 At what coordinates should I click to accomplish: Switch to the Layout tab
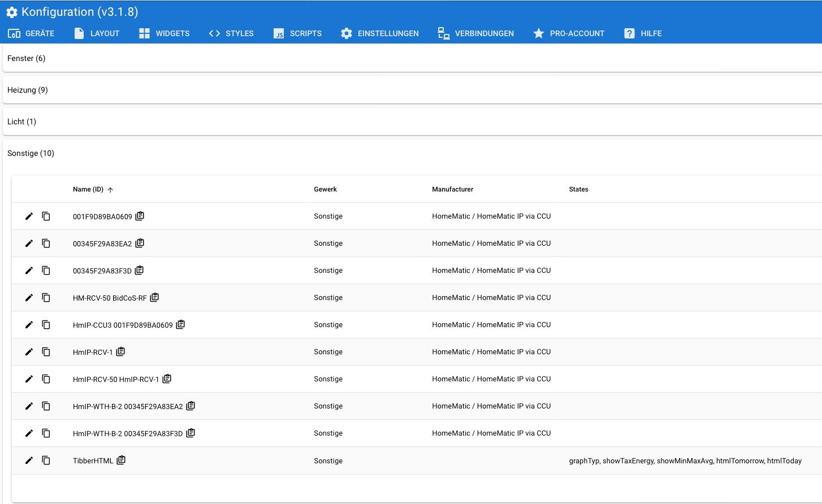tap(97, 33)
